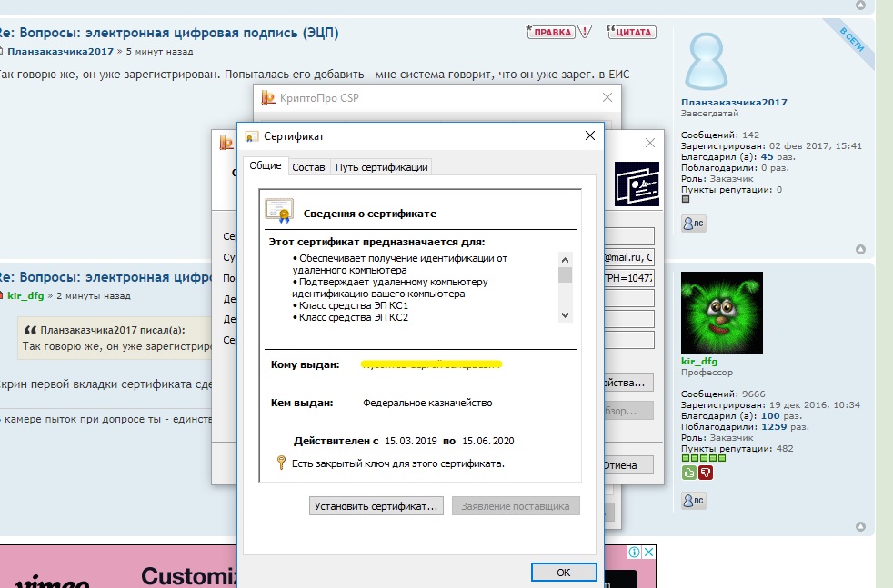Open private message to Планзаказчика2017 via ЛС icon
893x588 pixels.
point(693,224)
